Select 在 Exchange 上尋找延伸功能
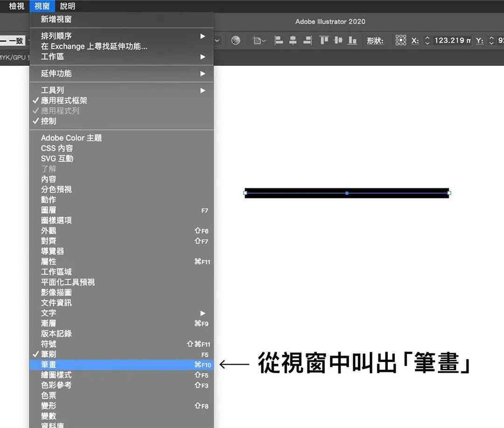Viewport: 504px width, 428px height. click(x=121, y=46)
